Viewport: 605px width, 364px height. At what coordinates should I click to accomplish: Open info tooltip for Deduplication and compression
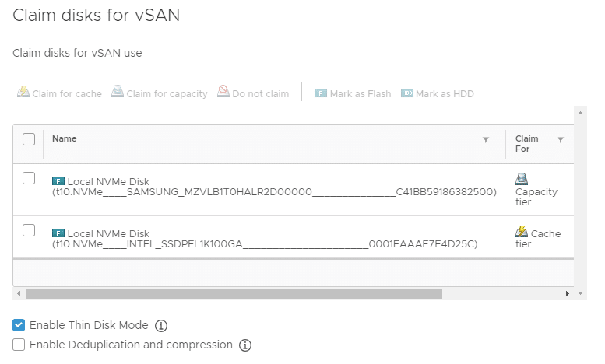pyautogui.click(x=245, y=345)
